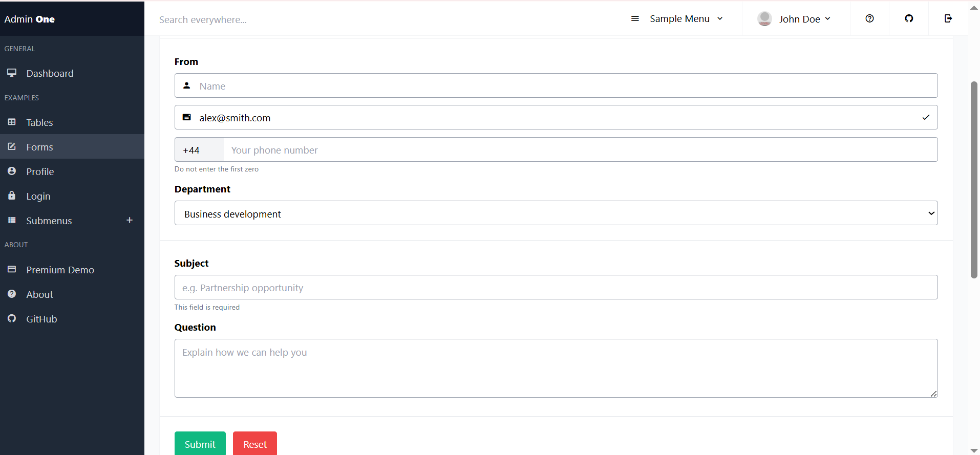The image size is (980, 455).
Task: Click the Dashboard monitor icon in sidebar
Action: click(x=12, y=73)
